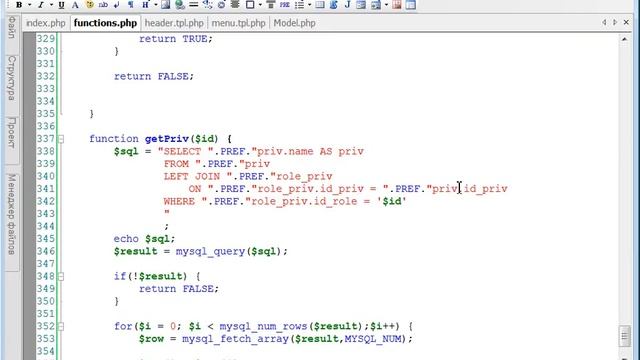Viewport: 640px width, 360px height.
Task: Open dropdown arrow next to Bold
Action: pyautogui.click(x=29, y=5)
